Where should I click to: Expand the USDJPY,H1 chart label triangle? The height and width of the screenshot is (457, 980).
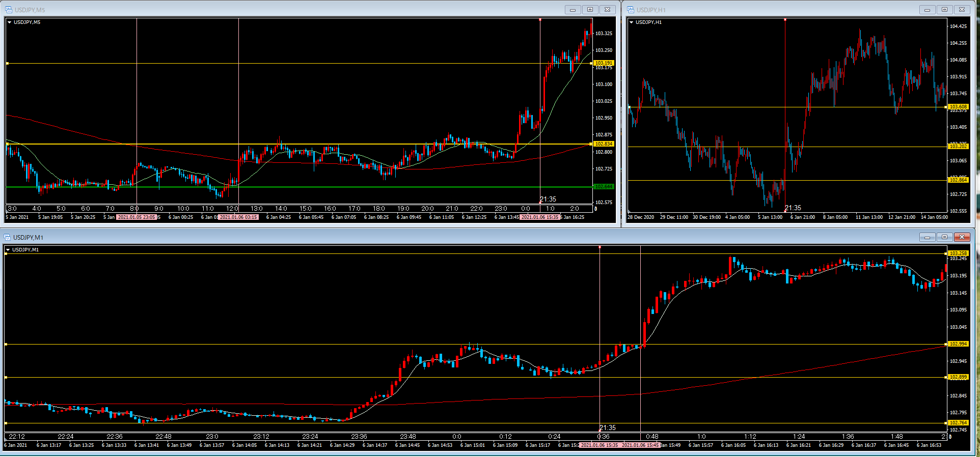pyautogui.click(x=632, y=22)
